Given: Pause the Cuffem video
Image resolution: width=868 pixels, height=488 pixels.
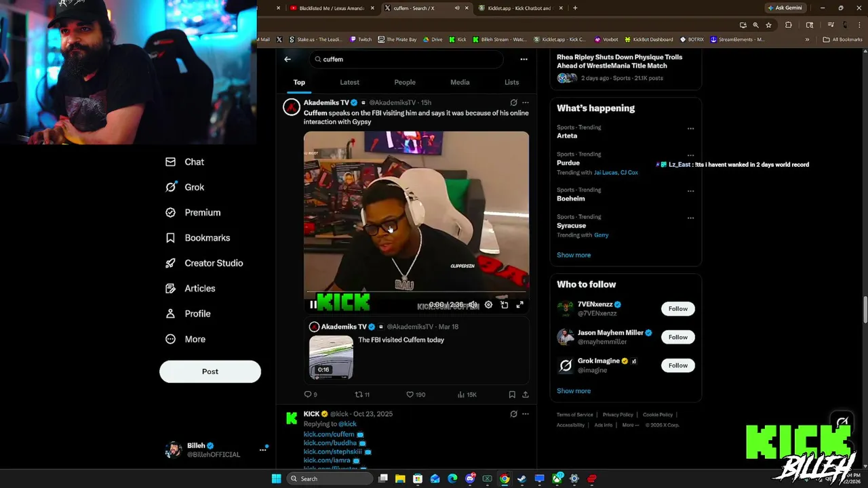Looking at the screenshot, I should [x=313, y=305].
